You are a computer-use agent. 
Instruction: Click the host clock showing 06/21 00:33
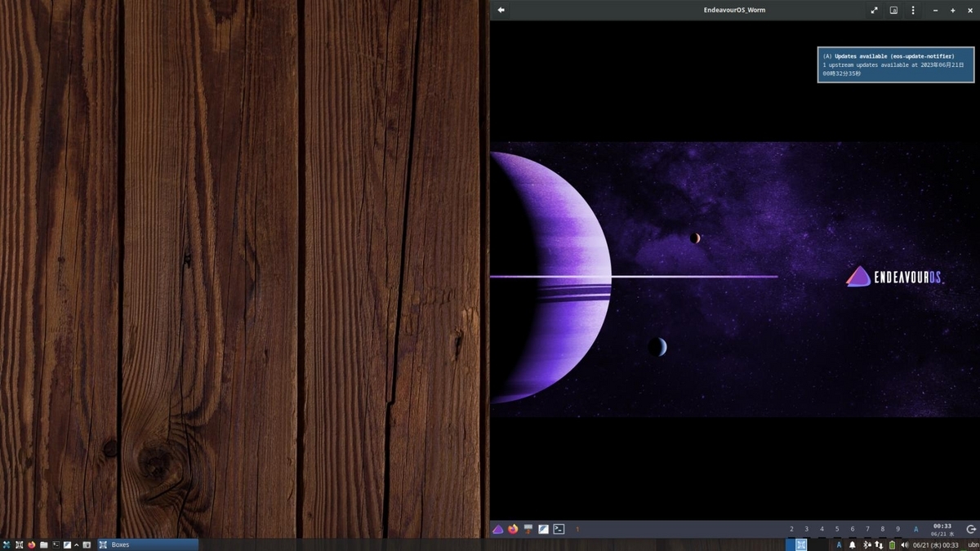(935, 544)
